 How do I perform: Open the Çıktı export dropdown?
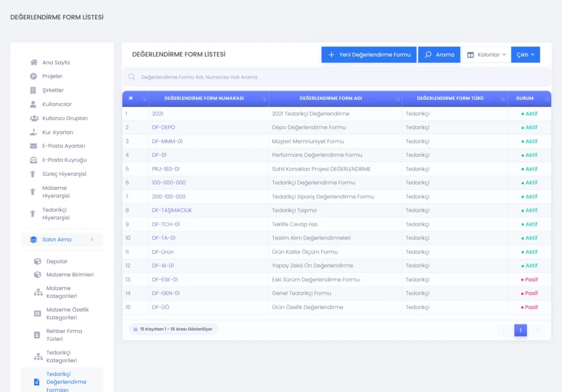point(525,55)
